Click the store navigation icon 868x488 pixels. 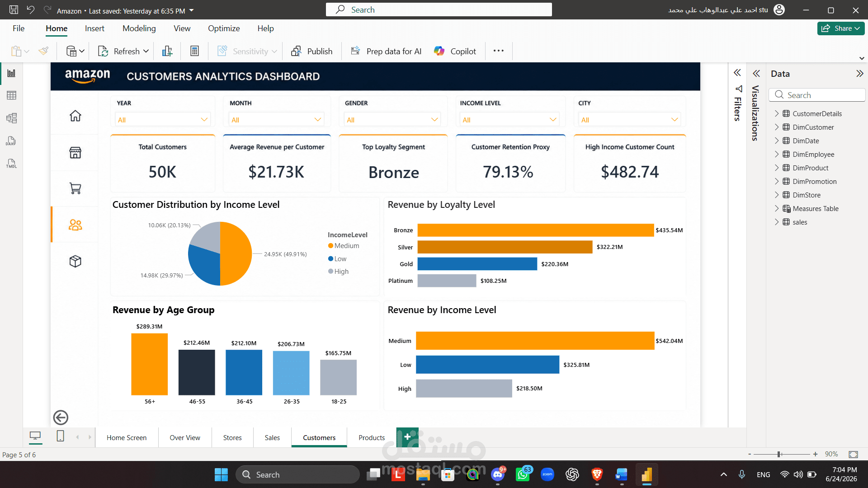click(x=75, y=153)
